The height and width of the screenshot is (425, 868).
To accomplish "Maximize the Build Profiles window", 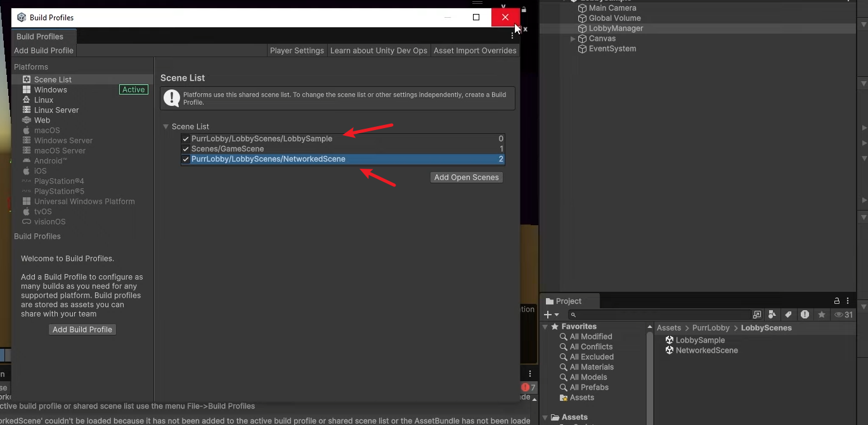I will click(x=476, y=17).
